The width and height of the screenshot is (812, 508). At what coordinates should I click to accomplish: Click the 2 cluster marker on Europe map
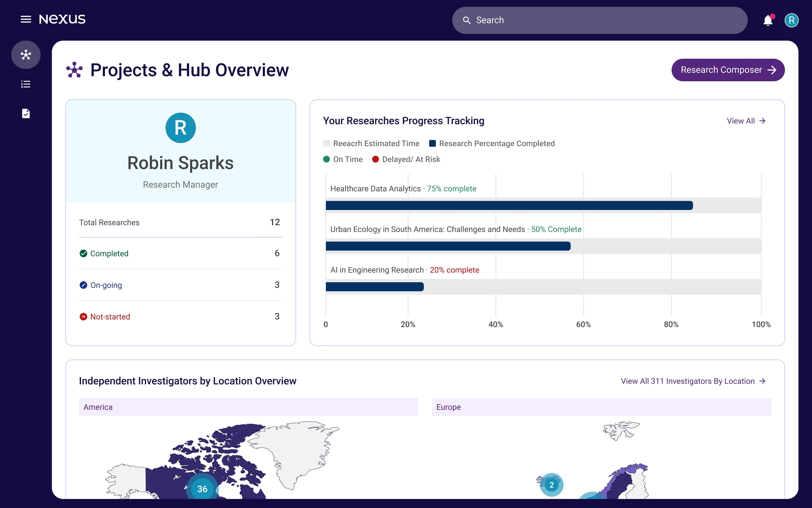pyautogui.click(x=551, y=485)
